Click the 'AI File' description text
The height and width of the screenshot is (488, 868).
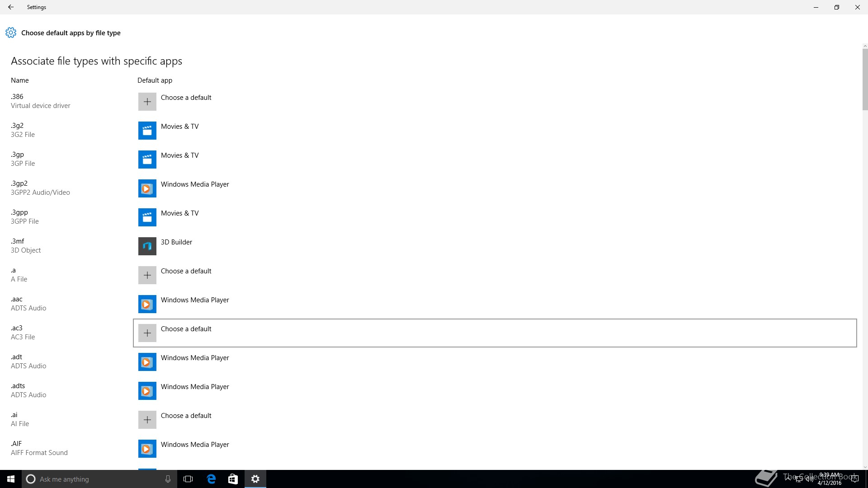click(20, 424)
